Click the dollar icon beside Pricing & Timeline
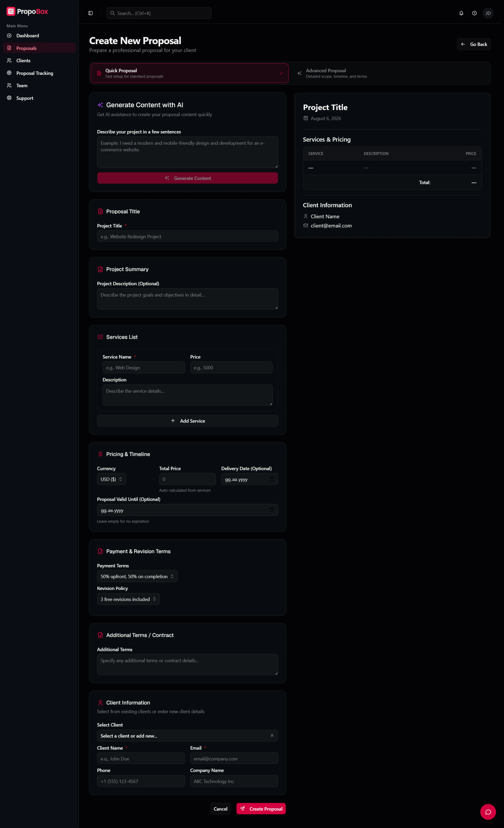 100,454
